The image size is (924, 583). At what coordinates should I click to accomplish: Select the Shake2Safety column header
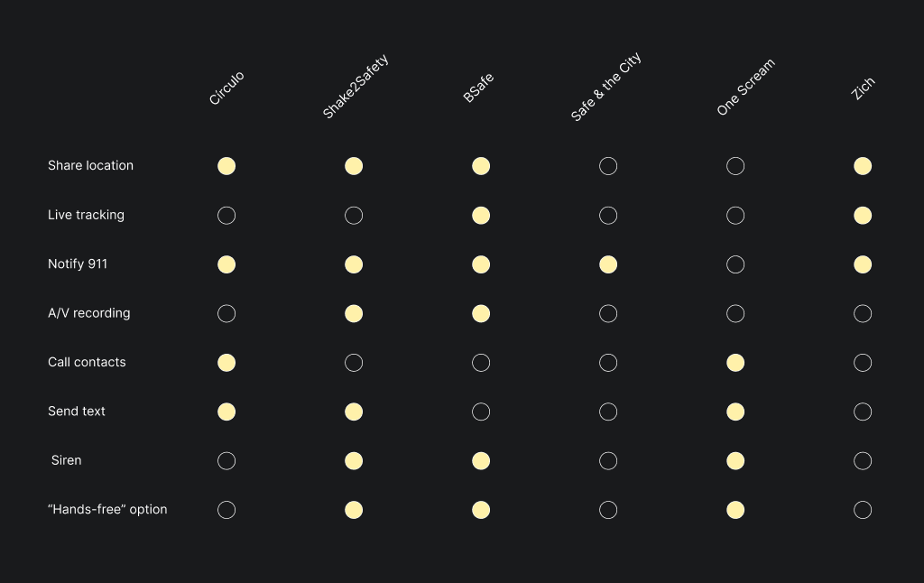[x=356, y=87]
